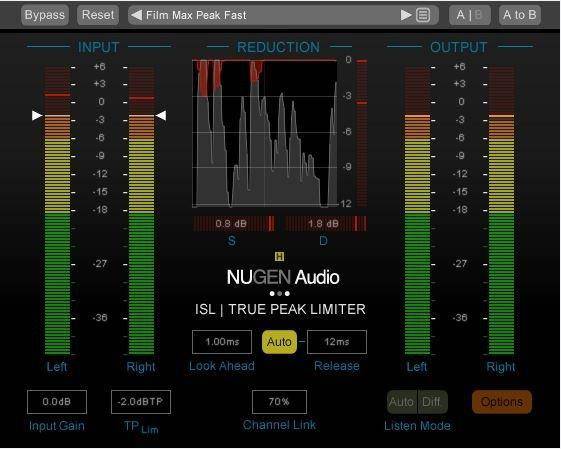Image resolution: width=561 pixels, height=449 pixels.
Task: Toggle Auto release mode
Action: coord(279,342)
